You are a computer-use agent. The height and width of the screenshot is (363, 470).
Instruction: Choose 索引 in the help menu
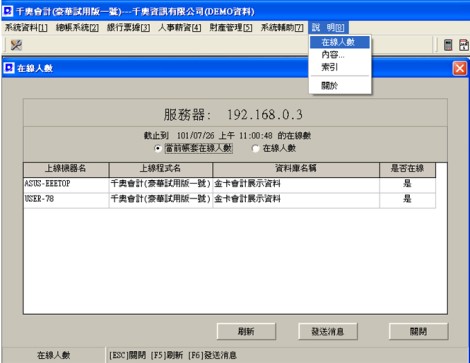point(340,67)
